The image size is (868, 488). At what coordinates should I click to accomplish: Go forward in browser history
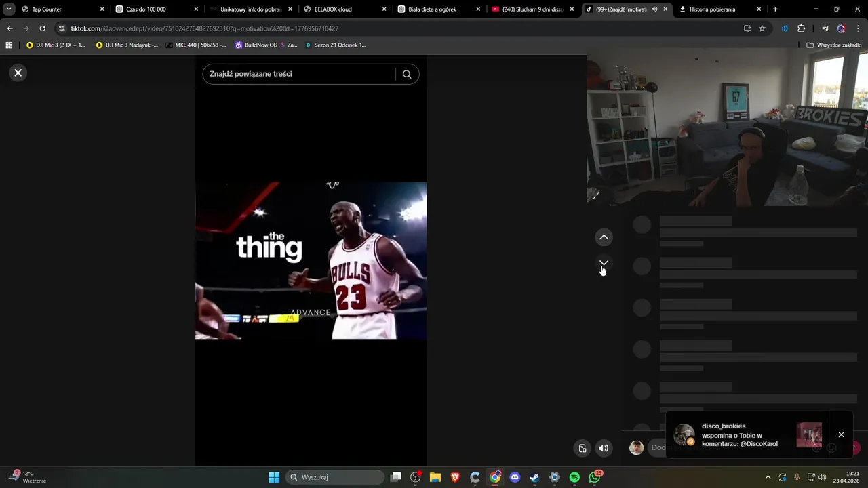(x=26, y=28)
